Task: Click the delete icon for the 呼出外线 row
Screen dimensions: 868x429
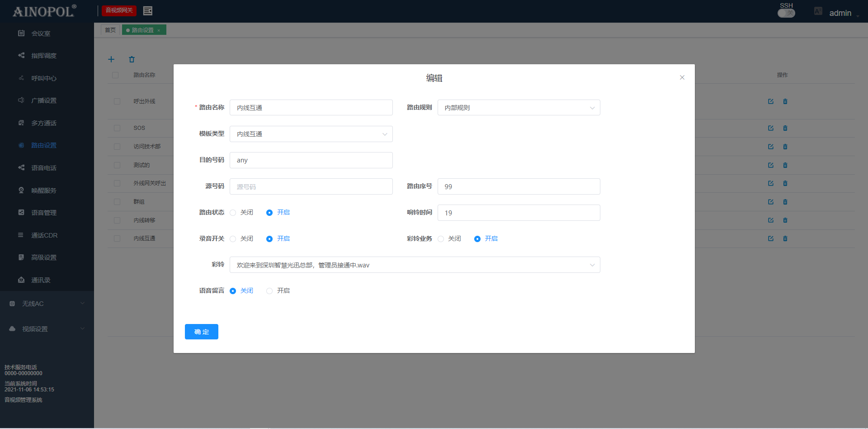Action: (x=785, y=101)
